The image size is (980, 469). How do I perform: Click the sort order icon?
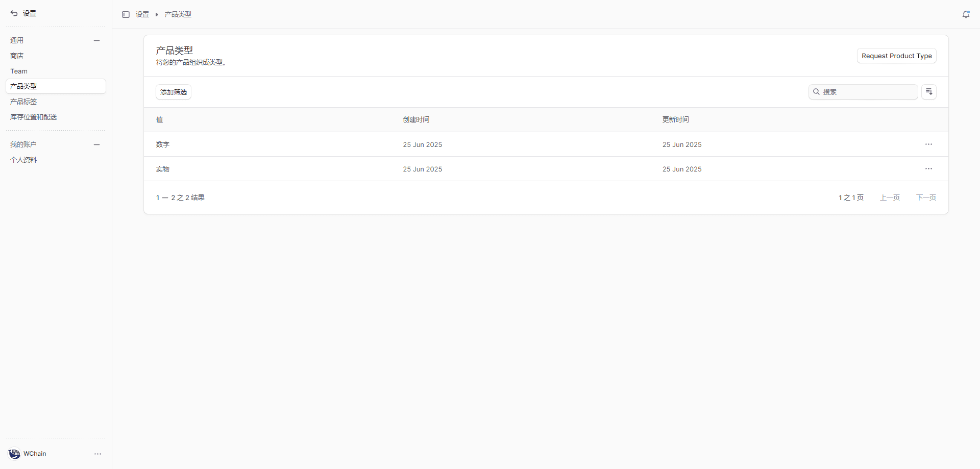coord(928,92)
